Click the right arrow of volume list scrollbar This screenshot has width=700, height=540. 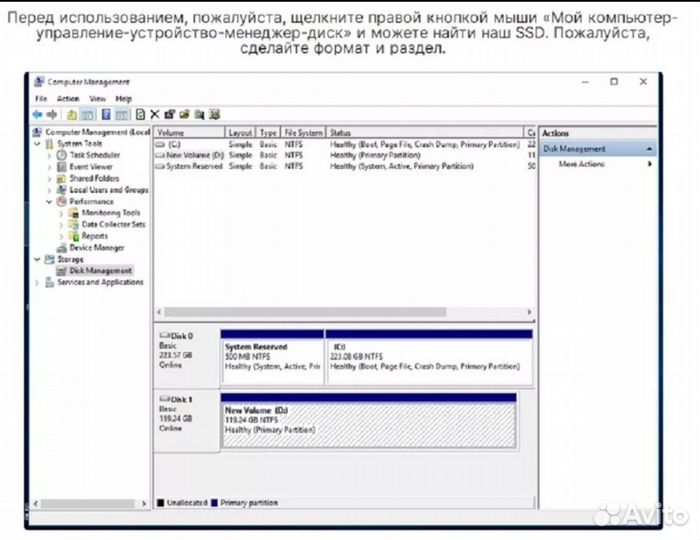coord(529,312)
